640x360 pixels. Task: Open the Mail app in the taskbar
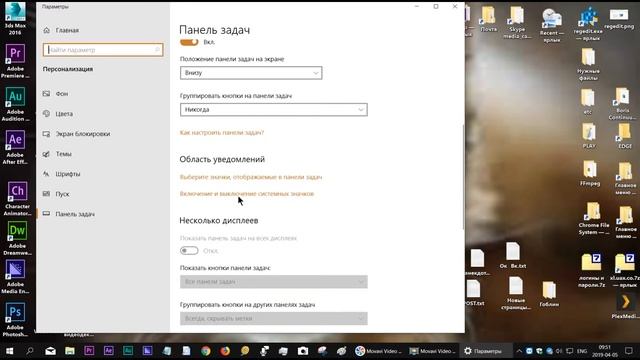50,351
